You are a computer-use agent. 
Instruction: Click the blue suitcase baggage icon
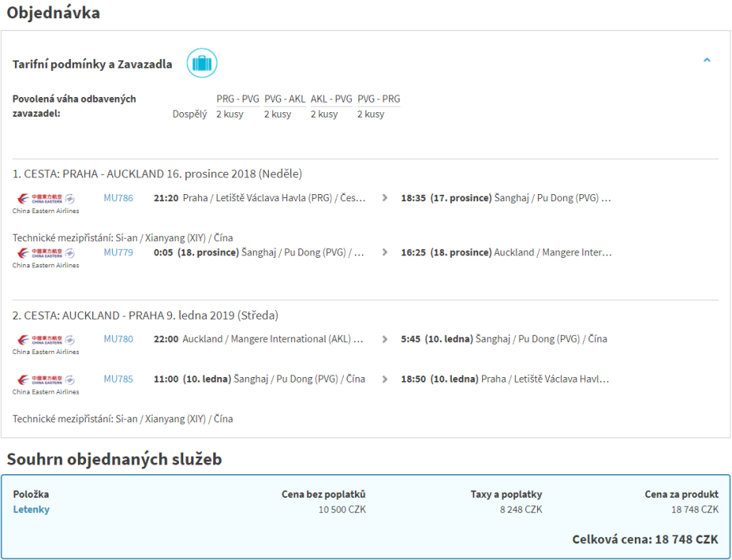click(202, 64)
